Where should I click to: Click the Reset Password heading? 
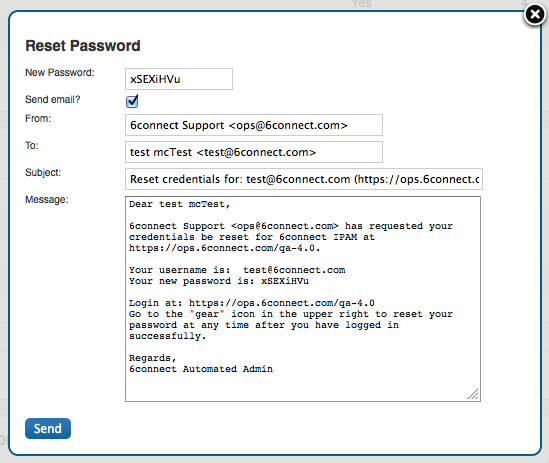[83, 46]
